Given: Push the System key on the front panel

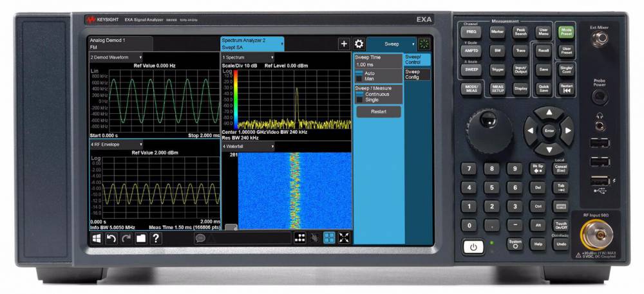Looking at the screenshot, I should tap(515, 244).
